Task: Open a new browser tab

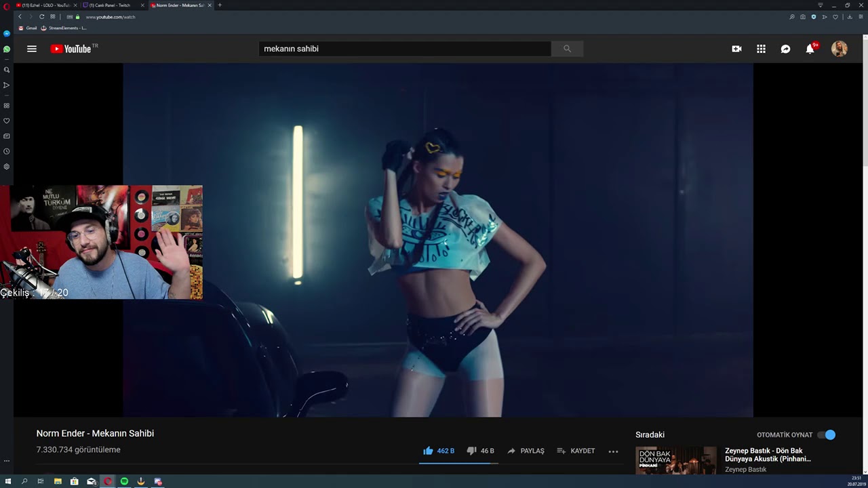Action: coord(220,5)
